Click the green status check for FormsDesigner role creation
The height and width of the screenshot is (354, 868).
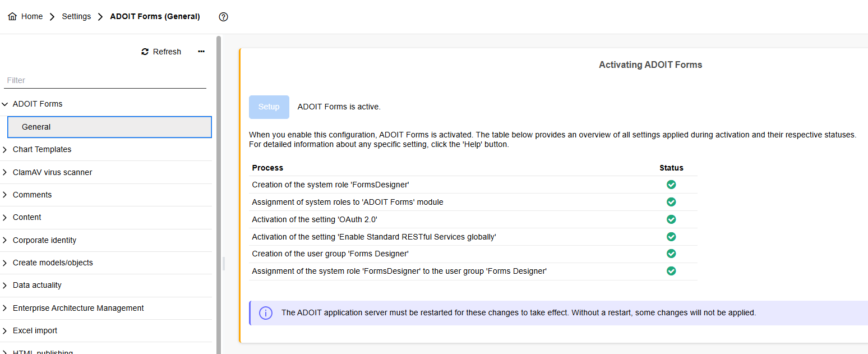[x=671, y=185]
